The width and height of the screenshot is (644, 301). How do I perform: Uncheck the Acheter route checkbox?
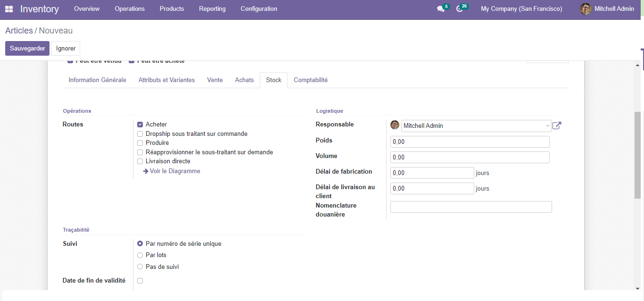140,125
